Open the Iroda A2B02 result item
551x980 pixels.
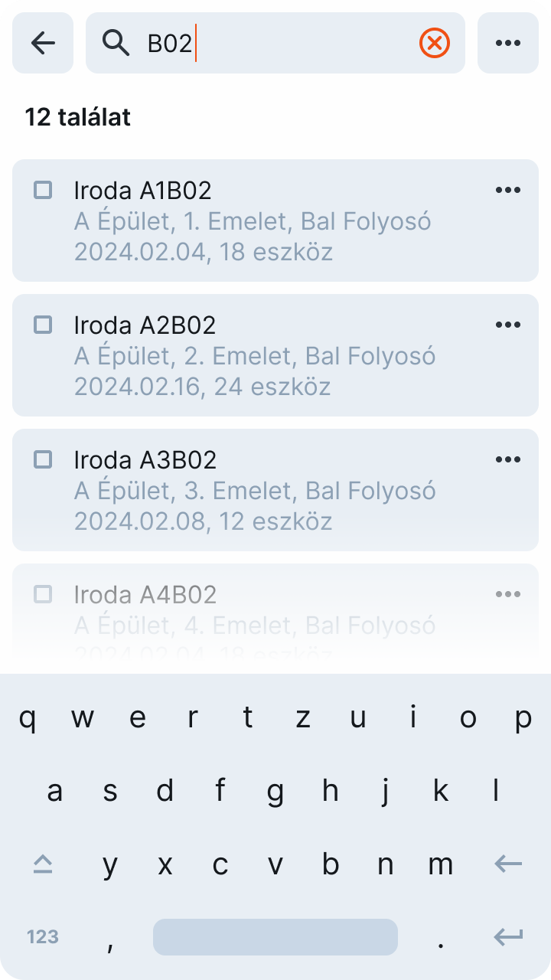pyautogui.click(x=260, y=355)
